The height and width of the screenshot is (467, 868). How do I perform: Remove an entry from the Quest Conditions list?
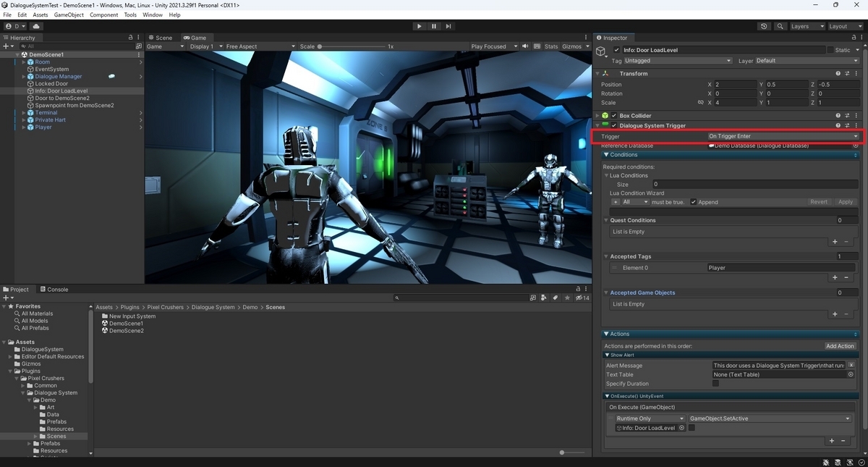click(x=846, y=241)
